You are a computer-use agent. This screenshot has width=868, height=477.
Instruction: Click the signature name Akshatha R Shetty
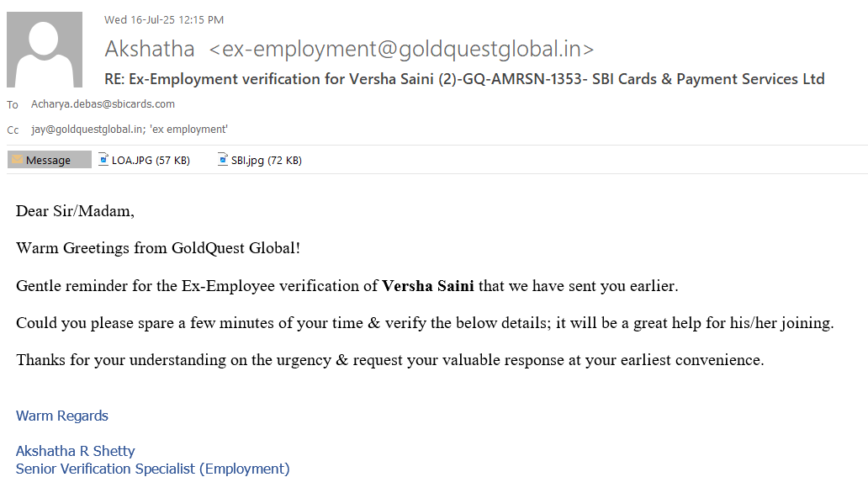(76, 451)
